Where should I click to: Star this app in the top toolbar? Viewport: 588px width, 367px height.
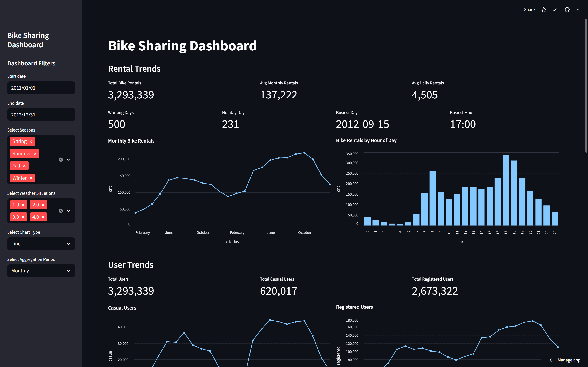pyautogui.click(x=543, y=9)
